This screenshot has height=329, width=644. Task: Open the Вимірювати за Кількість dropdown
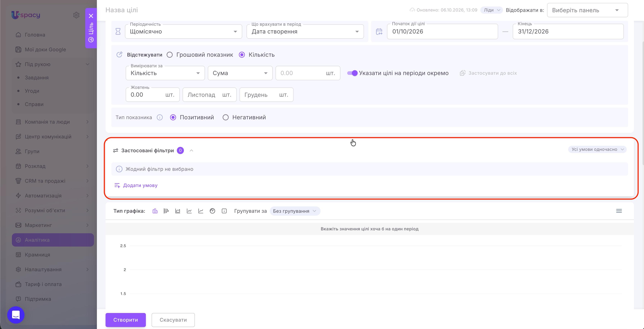tap(165, 73)
